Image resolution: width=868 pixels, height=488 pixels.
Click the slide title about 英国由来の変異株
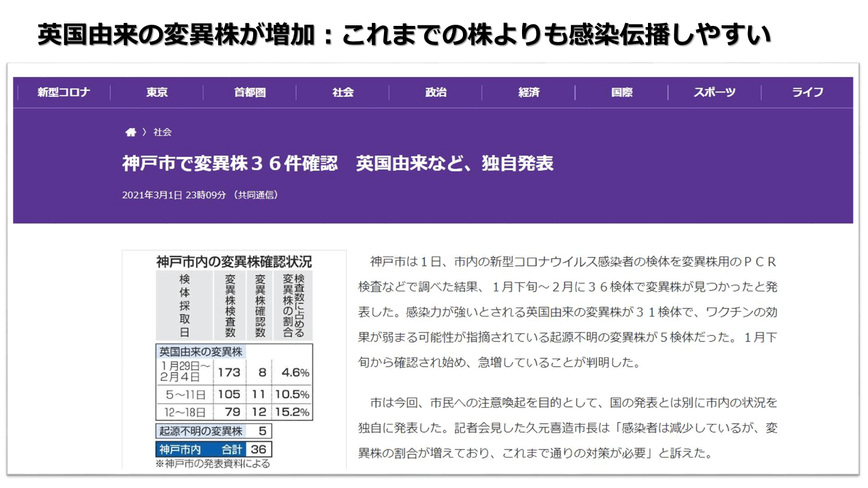point(404,35)
